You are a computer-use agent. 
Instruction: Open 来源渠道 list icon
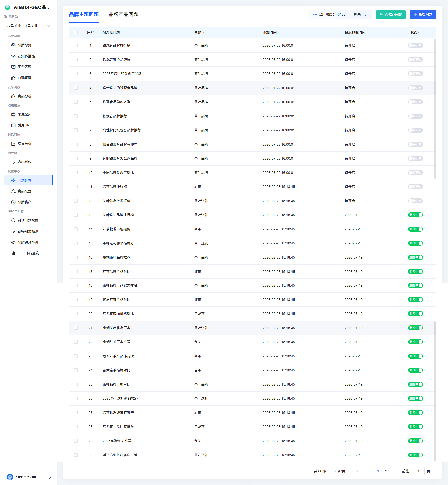click(x=13, y=114)
